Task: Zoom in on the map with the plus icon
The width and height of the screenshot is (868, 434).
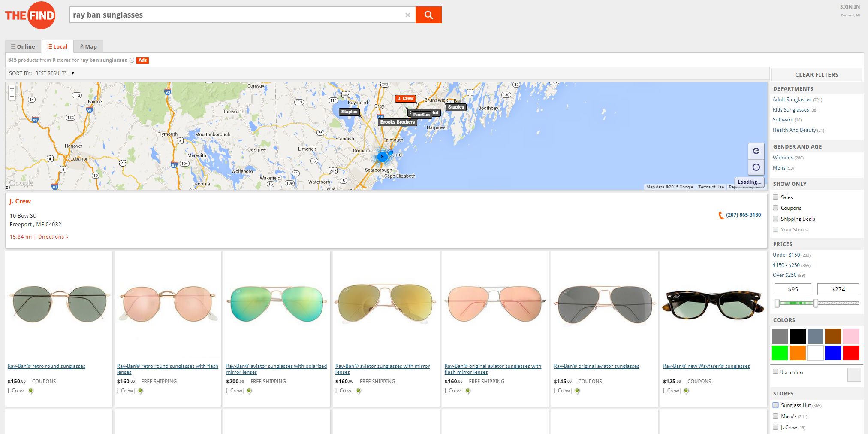Action: click(12, 89)
